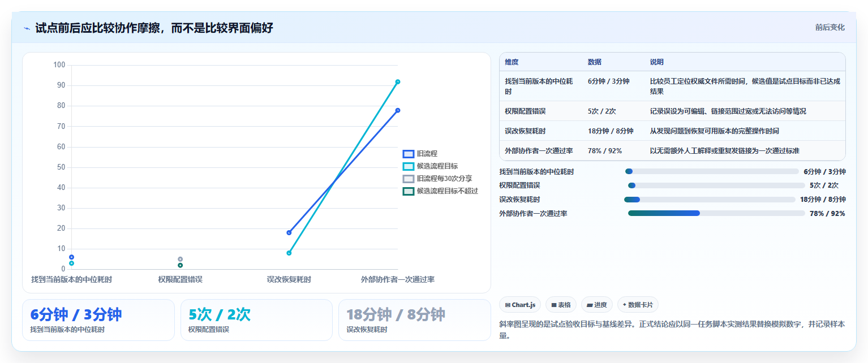Open the 5次 / 2次 stat card
The width and height of the screenshot is (868, 363).
tap(256, 320)
